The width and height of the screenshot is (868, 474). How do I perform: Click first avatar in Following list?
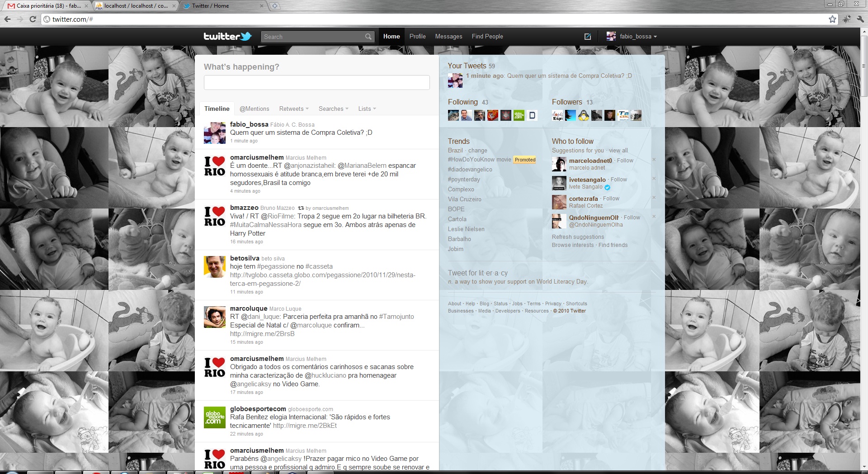pyautogui.click(x=453, y=115)
